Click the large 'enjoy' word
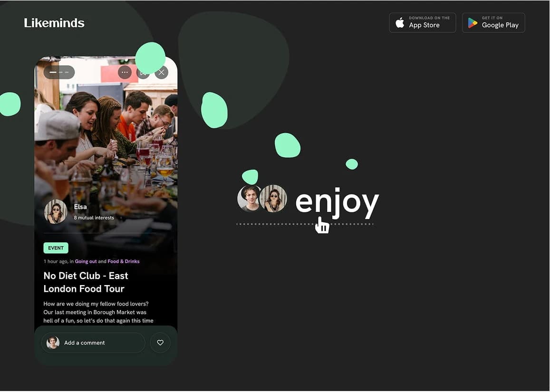 pyautogui.click(x=337, y=203)
